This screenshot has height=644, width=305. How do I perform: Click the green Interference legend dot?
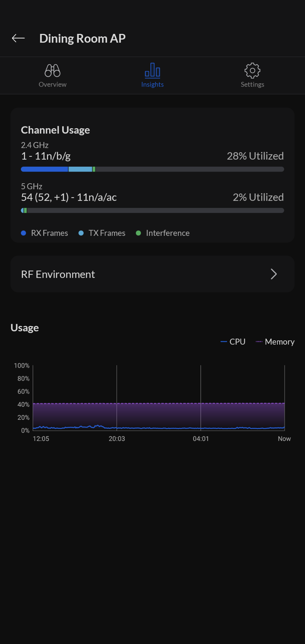[138, 233]
